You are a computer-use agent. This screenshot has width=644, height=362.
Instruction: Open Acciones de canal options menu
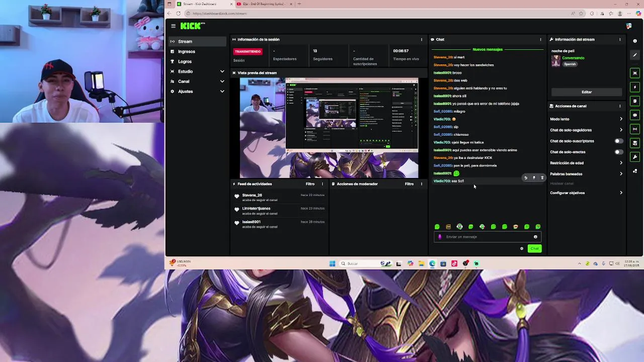point(620,106)
